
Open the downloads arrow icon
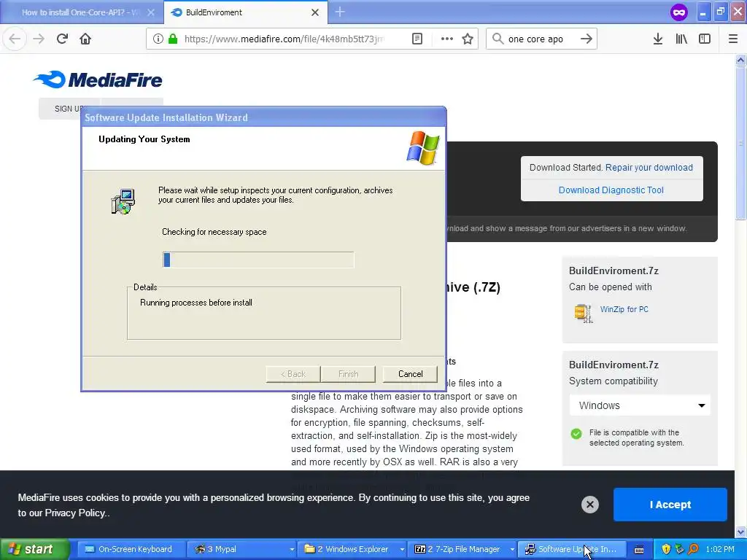[658, 39]
